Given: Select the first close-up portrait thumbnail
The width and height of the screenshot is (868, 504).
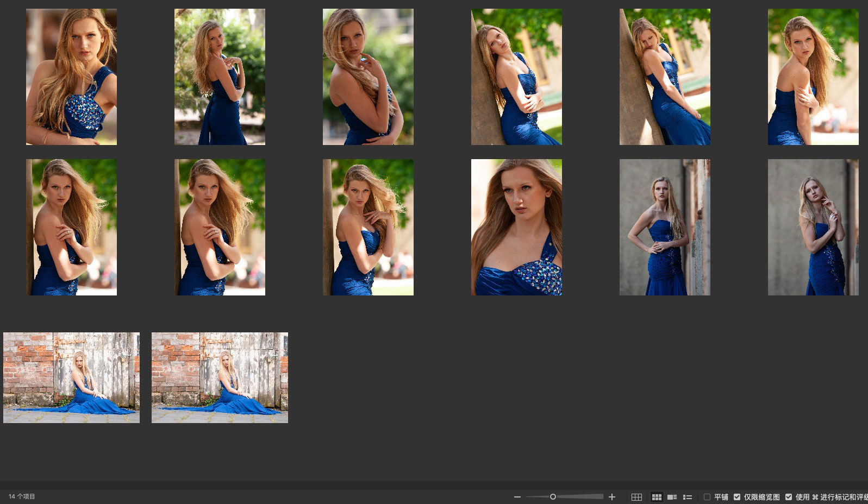Looking at the screenshot, I should point(71,77).
